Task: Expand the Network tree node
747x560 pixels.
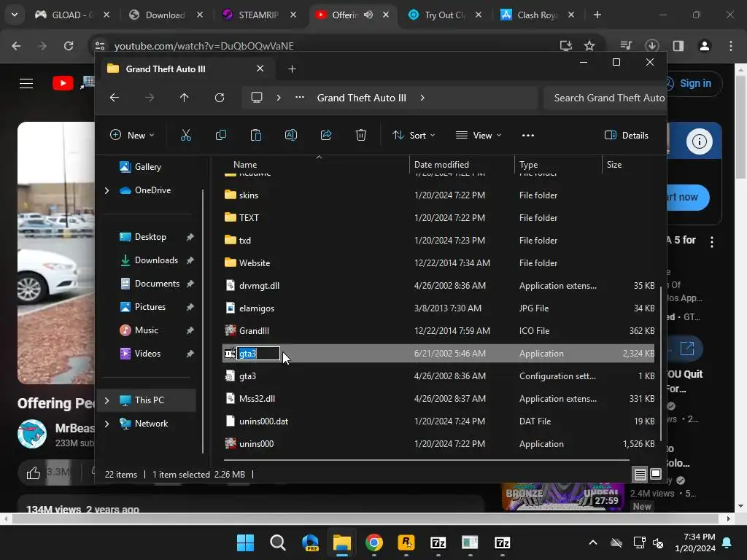Action: pos(107,424)
